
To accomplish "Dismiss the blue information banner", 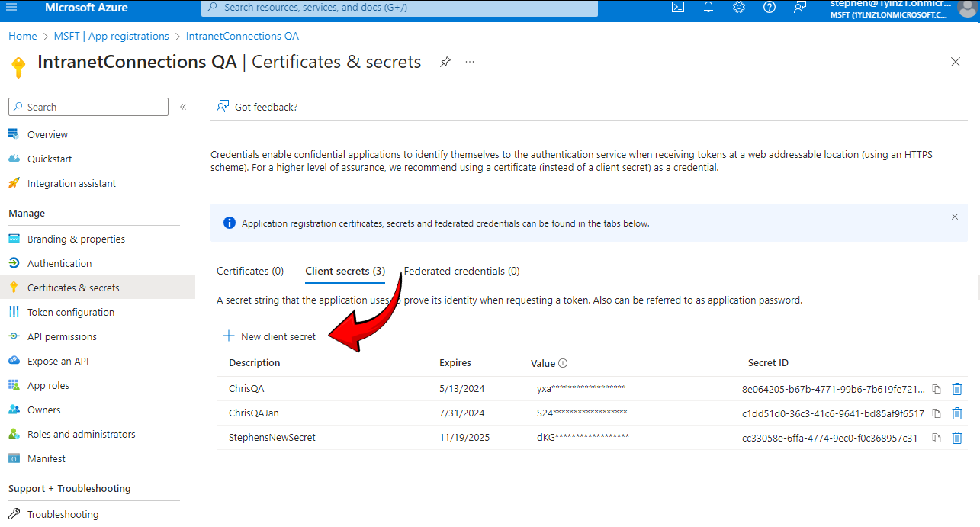I will point(954,217).
